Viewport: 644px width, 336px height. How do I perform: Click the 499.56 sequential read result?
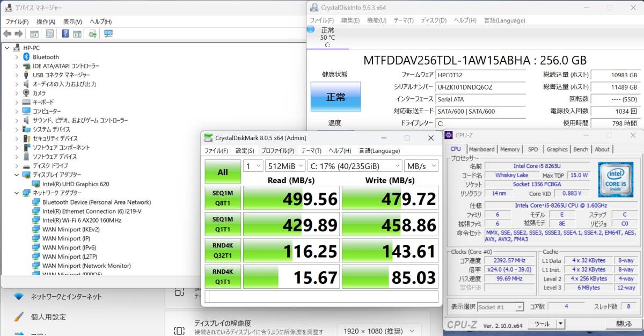click(291, 199)
